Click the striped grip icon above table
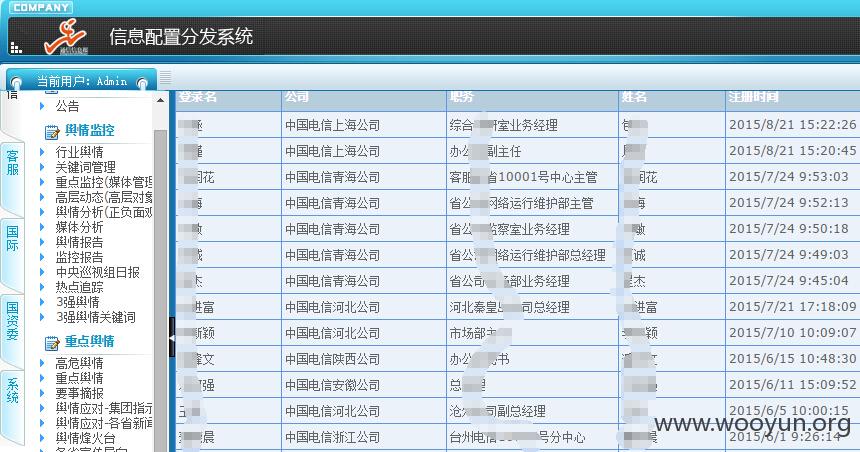The height and width of the screenshot is (452, 860). (x=165, y=78)
